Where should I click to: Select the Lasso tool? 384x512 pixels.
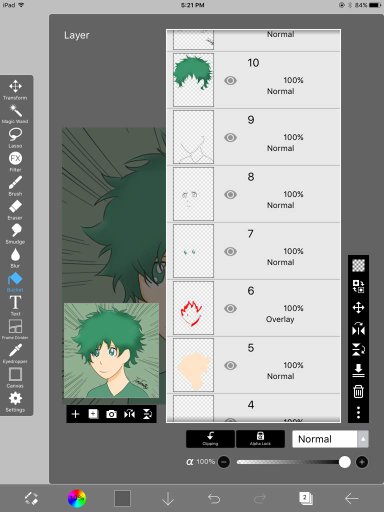[x=15, y=138]
